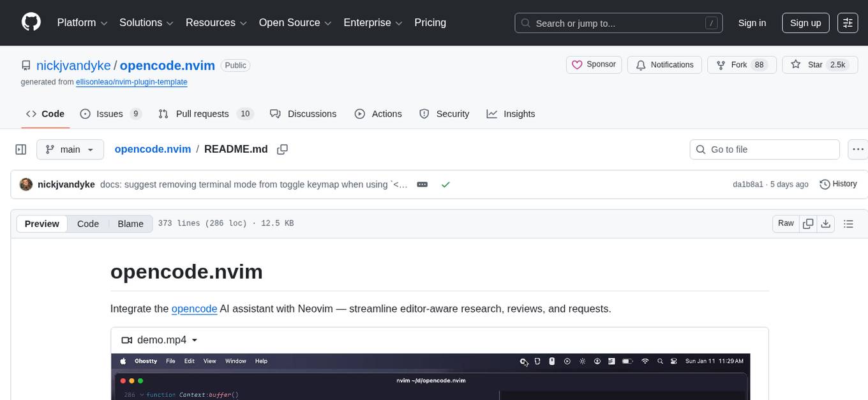The image size is (868, 400).
Task: Click the GitHub logo home icon
Action: pyautogui.click(x=31, y=22)
